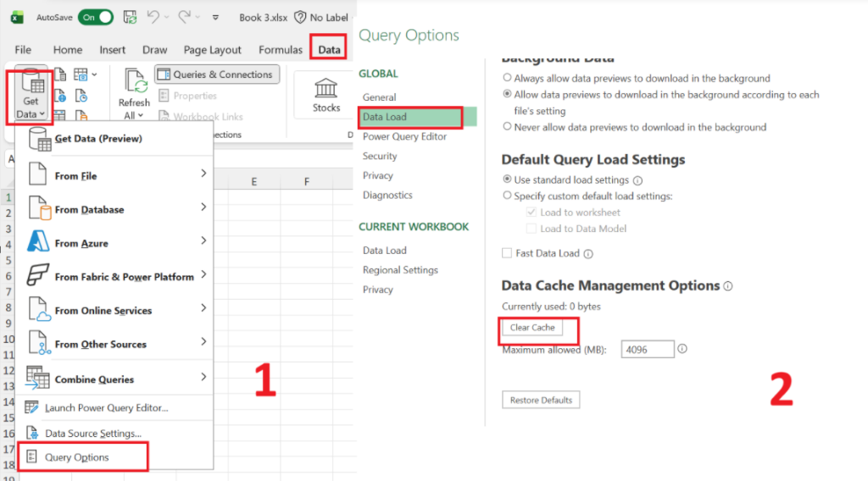868x481 pixels.
Task: Open the Page Layout tab
Action: coord(213,50)
